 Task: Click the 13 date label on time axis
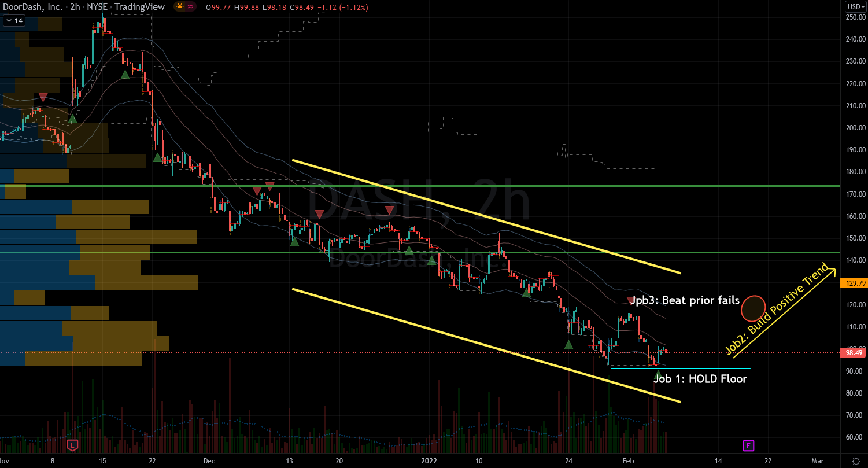pyautogui.click(x=289, y=461)
